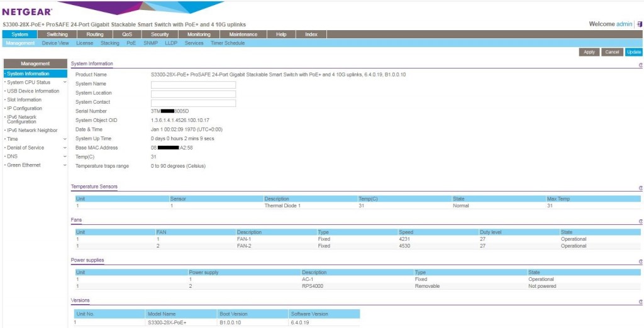Click the NETGEAR logo
The width and height of the screenshot is (644, 328).
pyautogui.click(x=27, y=12)
